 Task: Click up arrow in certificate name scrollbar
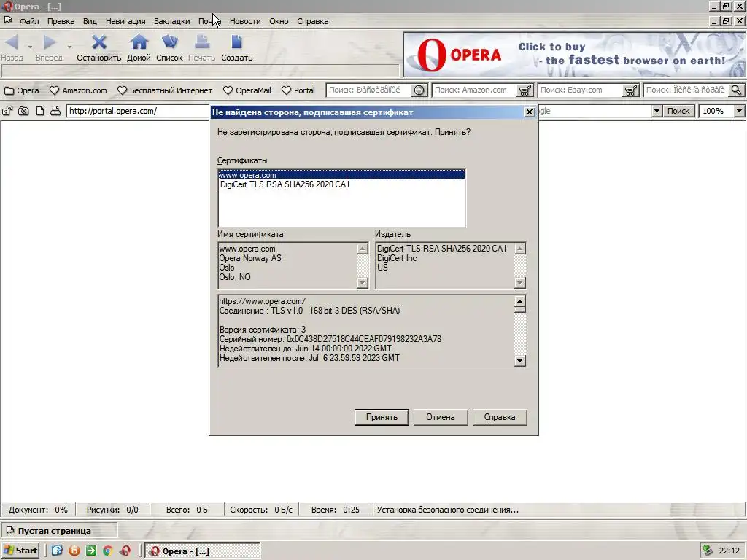(x=363, y=249)
